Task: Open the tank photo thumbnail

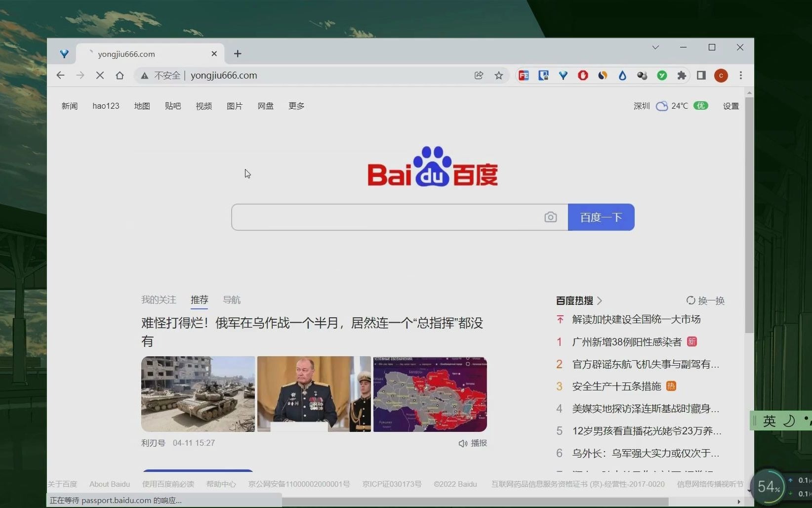Action: point(198,394)
